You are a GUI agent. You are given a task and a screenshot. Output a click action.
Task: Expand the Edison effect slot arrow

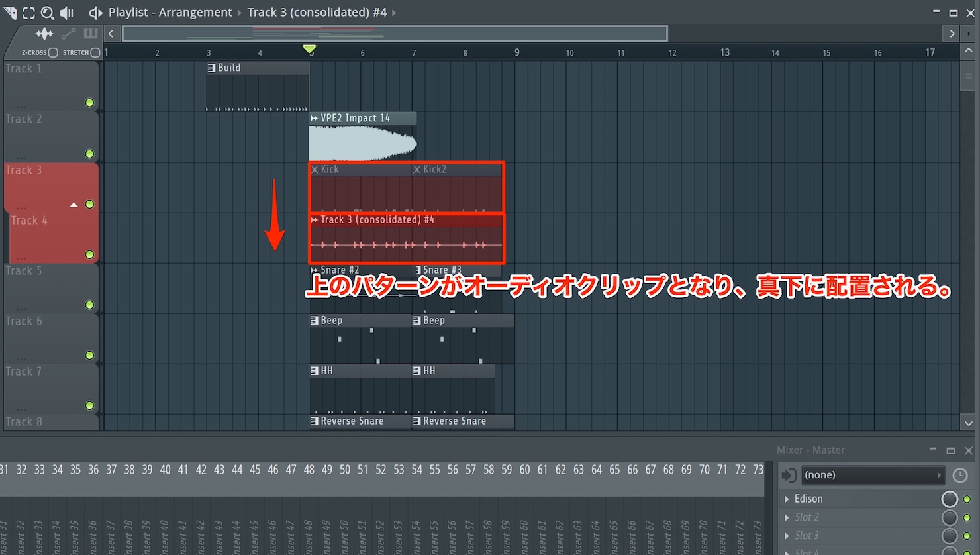787,499
